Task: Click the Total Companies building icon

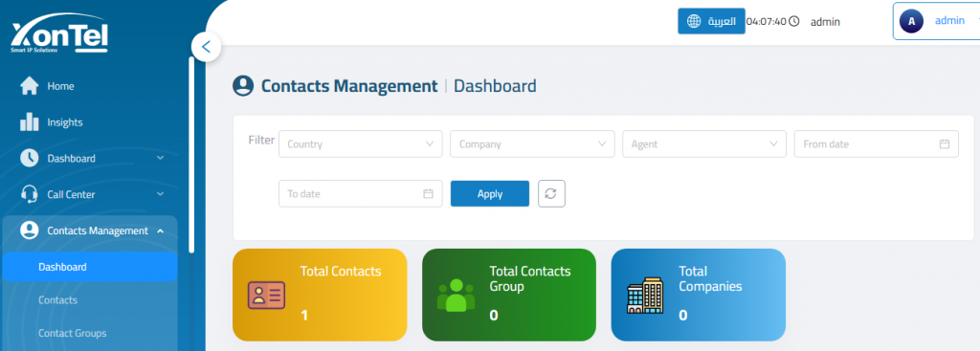Action: 644,296
